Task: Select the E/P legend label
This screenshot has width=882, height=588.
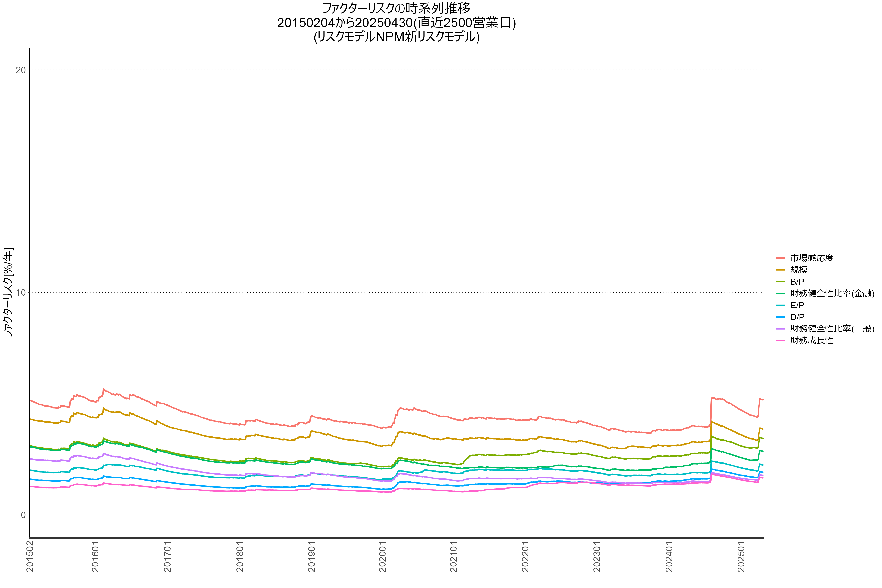Action: click(797, 305)
